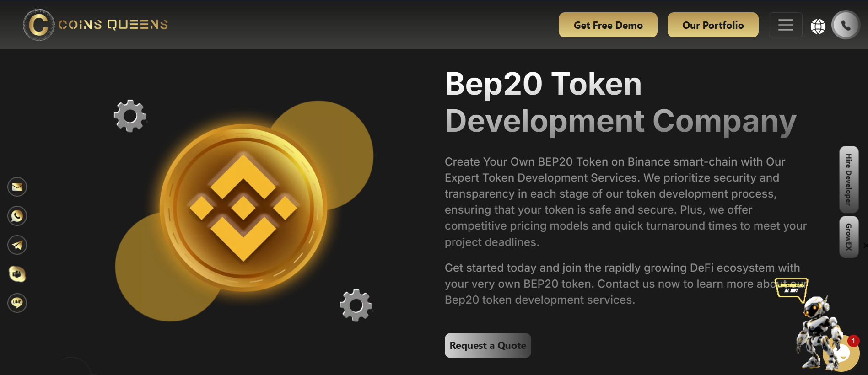Select the globe language icon in the header
This screenshot has width=868, height=375.
pyautogui.click(x=819, y=26)
